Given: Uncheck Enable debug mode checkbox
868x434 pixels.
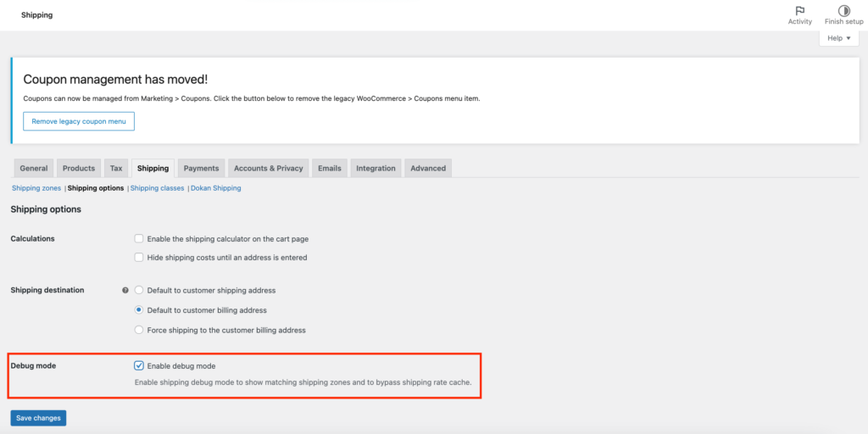Looking at the screenshot, I should tap(139, 365).
